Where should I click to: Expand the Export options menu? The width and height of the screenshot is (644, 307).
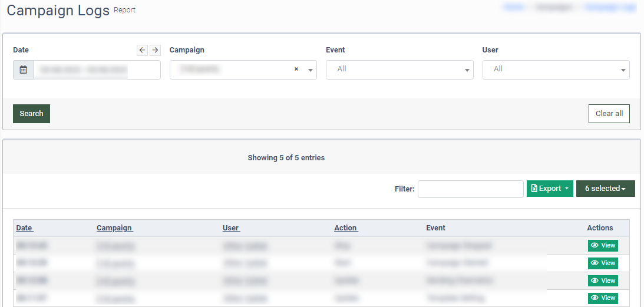(549, 189)
